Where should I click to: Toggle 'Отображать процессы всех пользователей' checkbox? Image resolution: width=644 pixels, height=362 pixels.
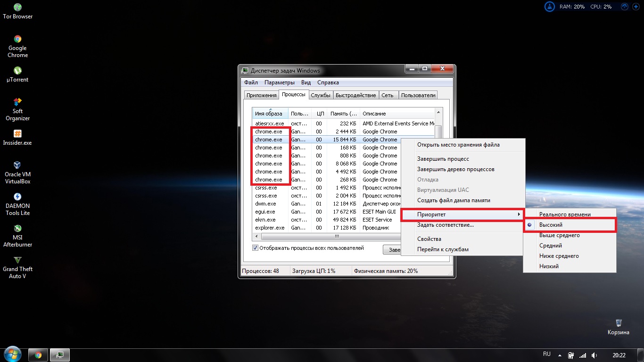pyautogui.click(x=255, y=248)
